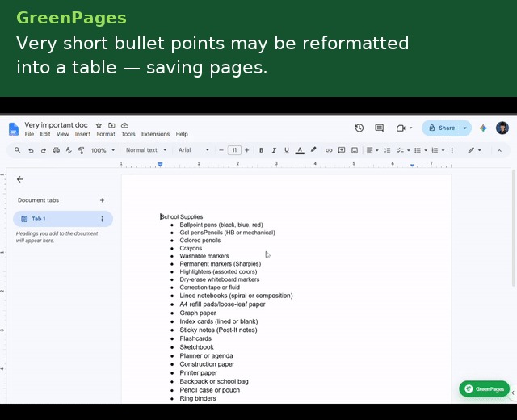Open the account profile avatar

[502, 128]
